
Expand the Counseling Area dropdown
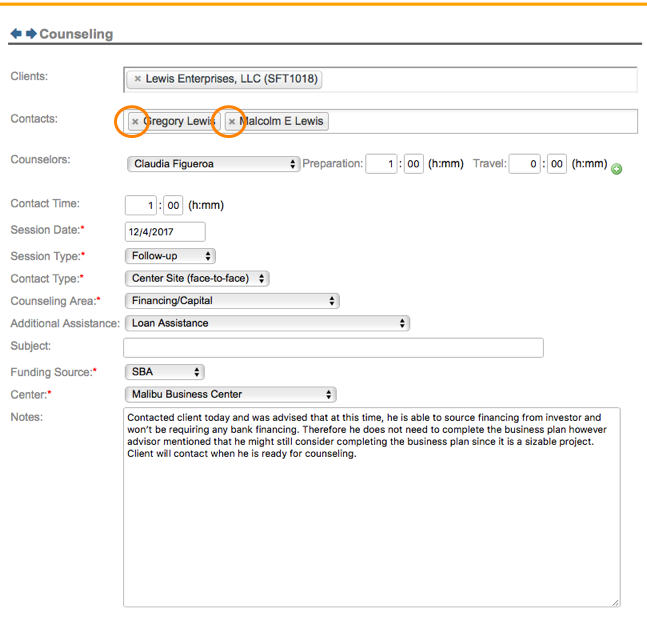pos(232,300)
